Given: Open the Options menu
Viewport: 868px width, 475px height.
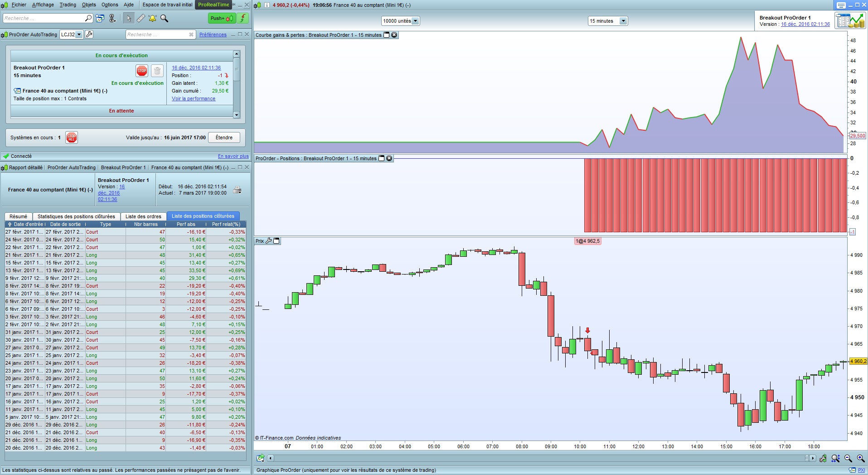Looking at the screenshot, I should click(x=110, y=5).
